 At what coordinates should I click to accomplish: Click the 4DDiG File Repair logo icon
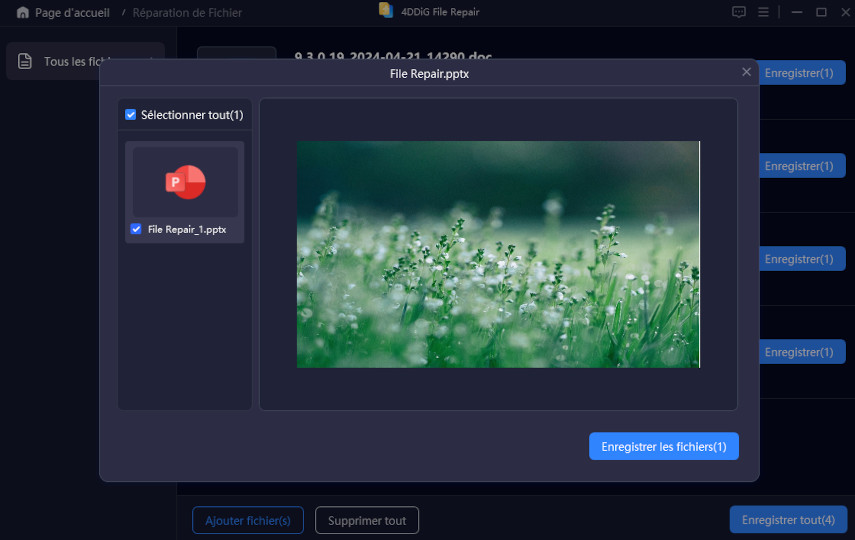click(386, 10)
